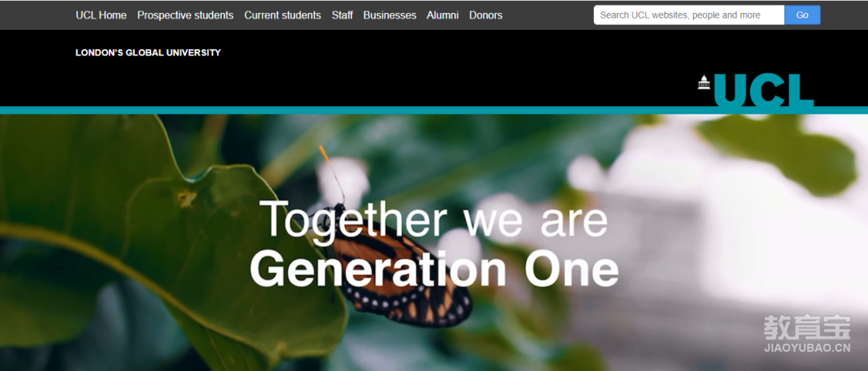
Task: Click London's Global University heading
Action: (x=148, y=52)
